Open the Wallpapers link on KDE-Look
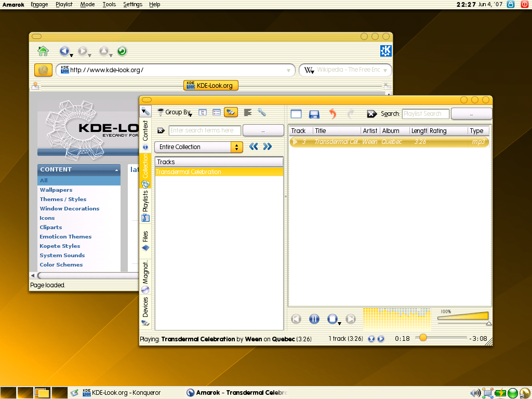Screen dimensions: 532x399 [x=56, y=190]
